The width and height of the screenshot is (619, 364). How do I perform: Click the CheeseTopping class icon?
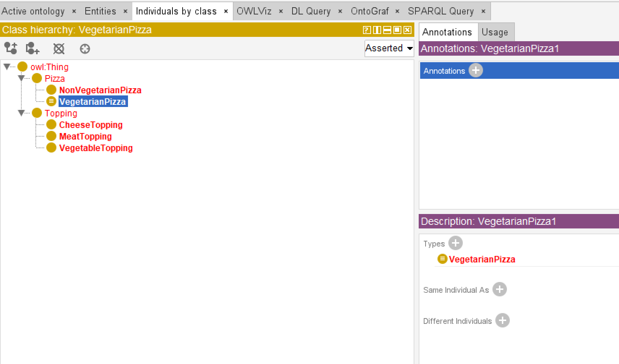click(51, 124)
